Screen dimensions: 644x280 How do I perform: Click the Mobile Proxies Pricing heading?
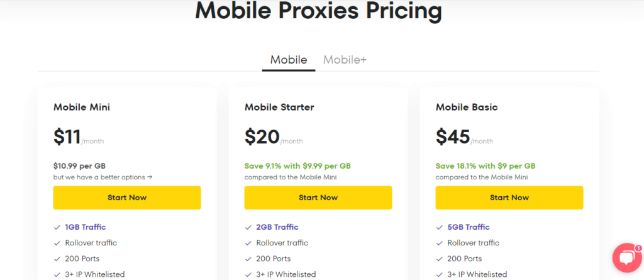318,11
